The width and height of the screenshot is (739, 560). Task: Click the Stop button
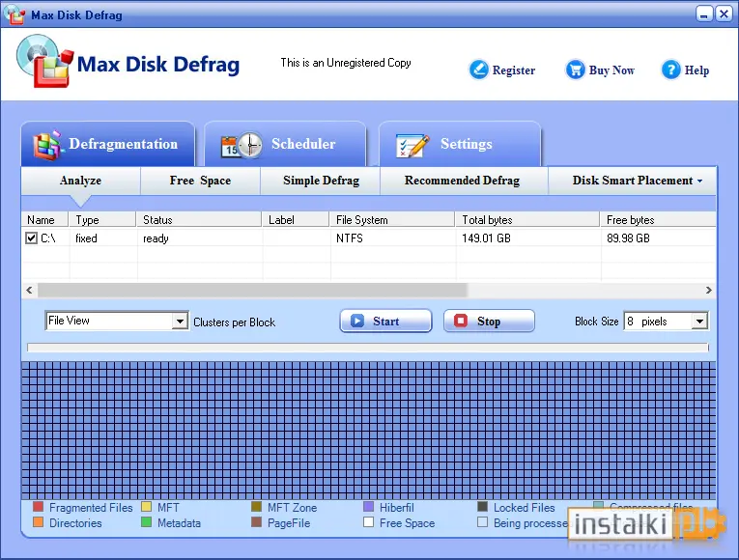pos(489,322)
